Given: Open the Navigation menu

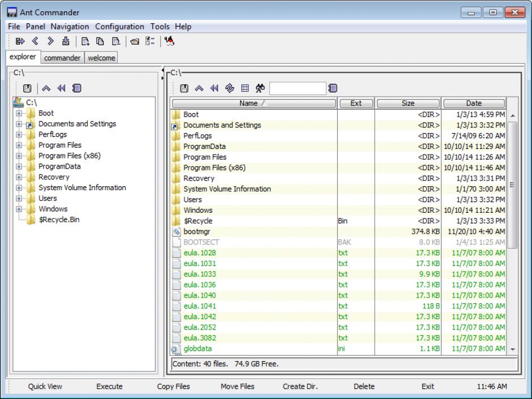Looking at the screenshot, I should (x=70, y=27).
